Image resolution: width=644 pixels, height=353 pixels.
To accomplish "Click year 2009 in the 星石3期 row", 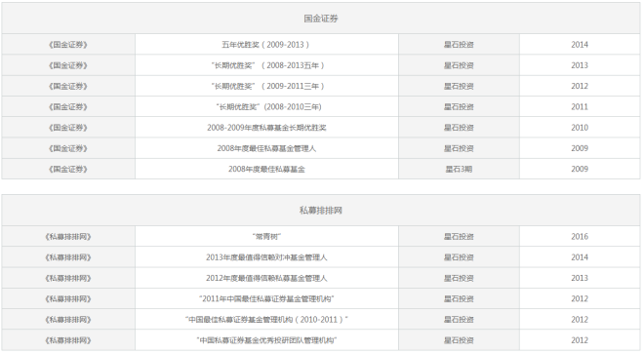I will tap(580, 169).
